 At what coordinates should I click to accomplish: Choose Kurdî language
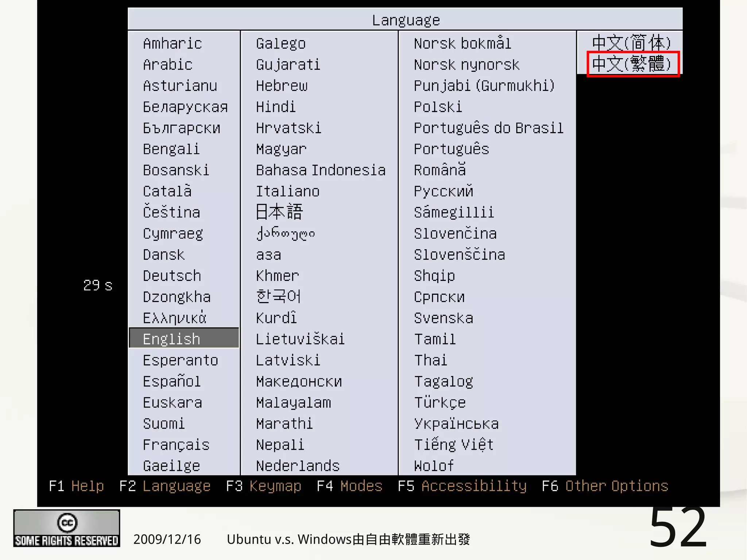pyautogui.click(x=276, y=318)
